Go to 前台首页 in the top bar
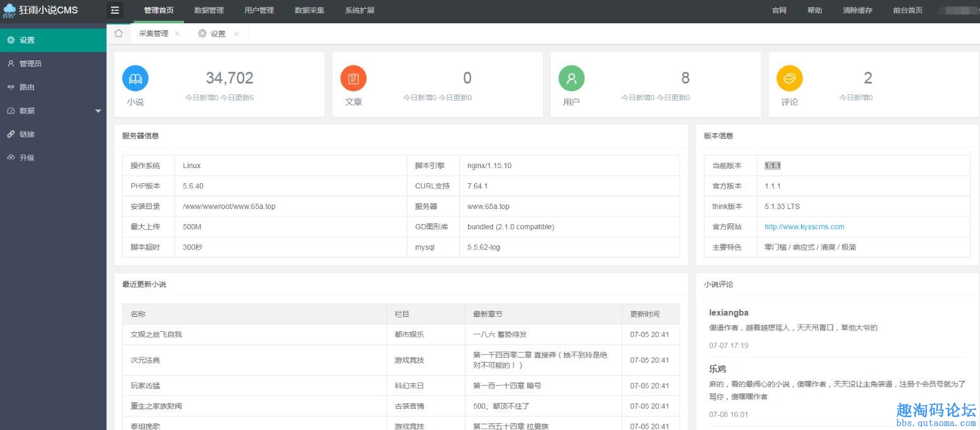 pos(908,10)
